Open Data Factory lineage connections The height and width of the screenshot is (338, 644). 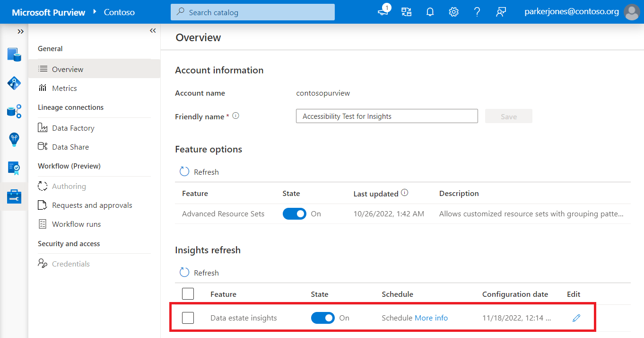click(x=73, y=128)
